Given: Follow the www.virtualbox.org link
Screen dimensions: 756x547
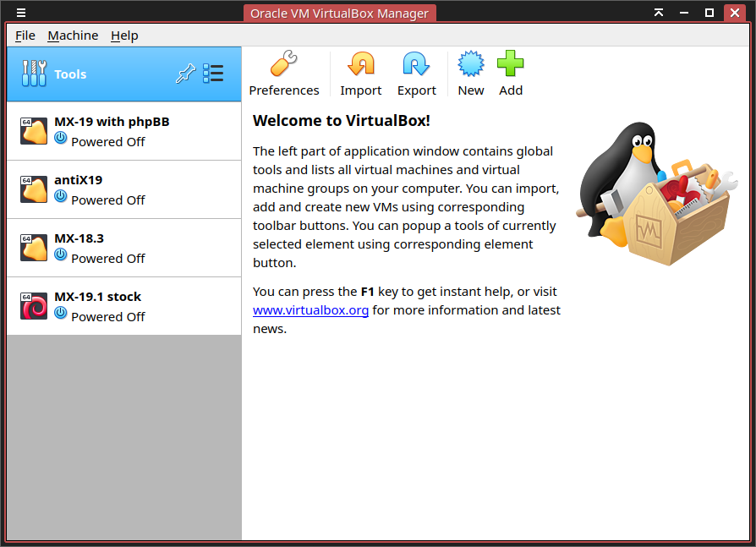Looking at the screenshot, I should point(310,310).
